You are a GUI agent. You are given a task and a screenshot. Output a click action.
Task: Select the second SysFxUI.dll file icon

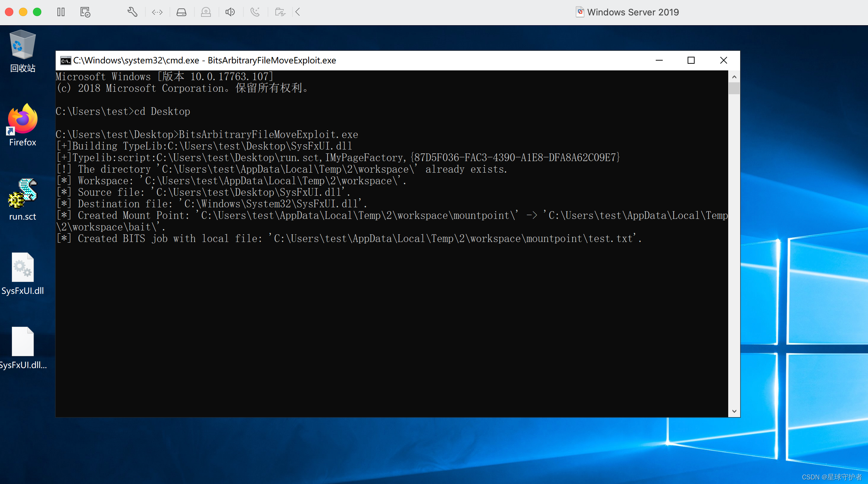tap(22, 341)
